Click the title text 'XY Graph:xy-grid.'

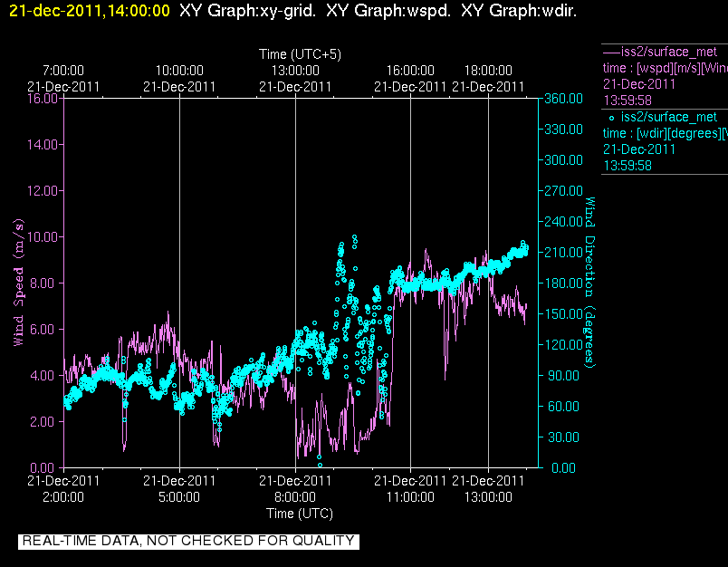point(247,10)
